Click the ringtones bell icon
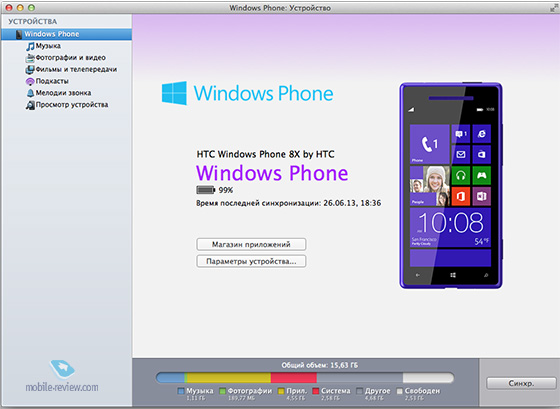Image resolution: width=560 pixels, height=409 pixels. (30, 93)
